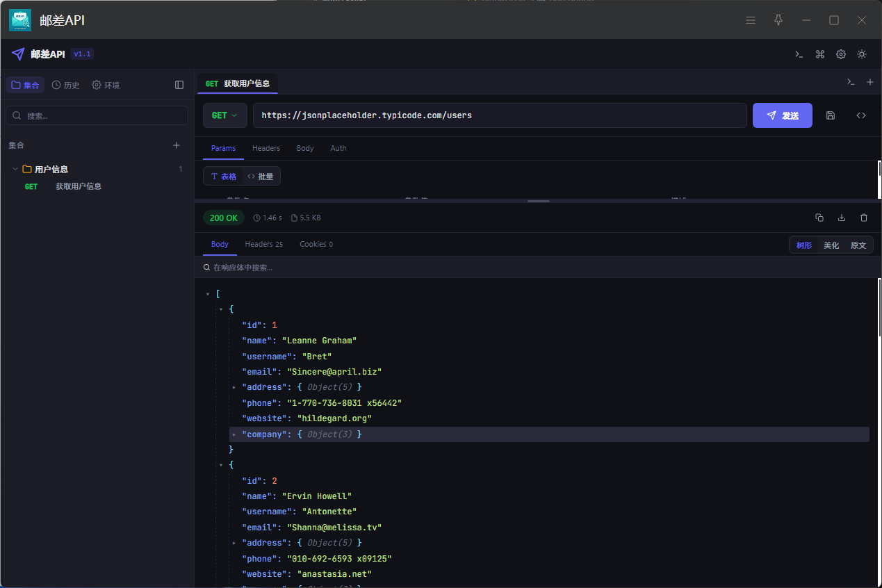Click the "Shanna@melissa.tv" email value
Image resolution: width=882 pixels, height=588 pixels.
334,528
